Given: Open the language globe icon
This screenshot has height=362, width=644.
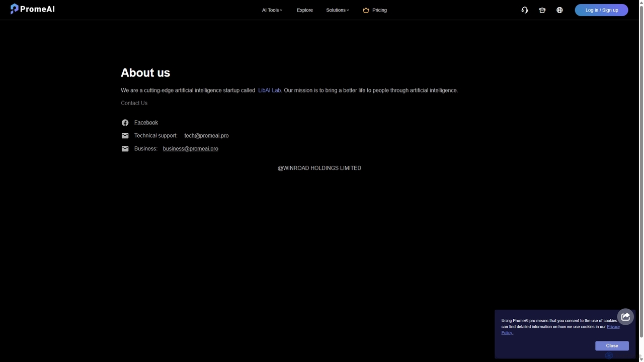Looking at the screenshot, I should coord(559,10).
